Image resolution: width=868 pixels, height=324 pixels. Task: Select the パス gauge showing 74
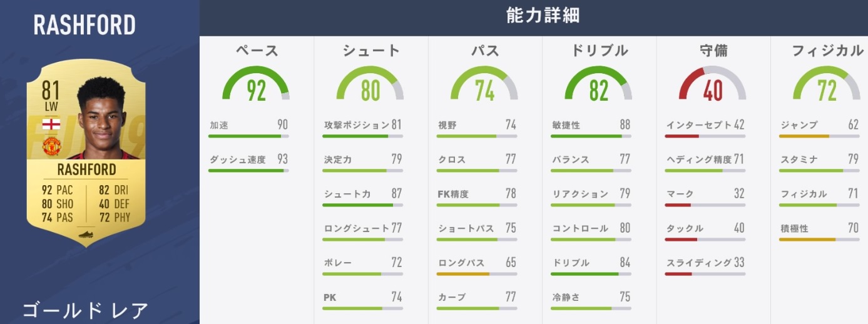tap(484, 85)
